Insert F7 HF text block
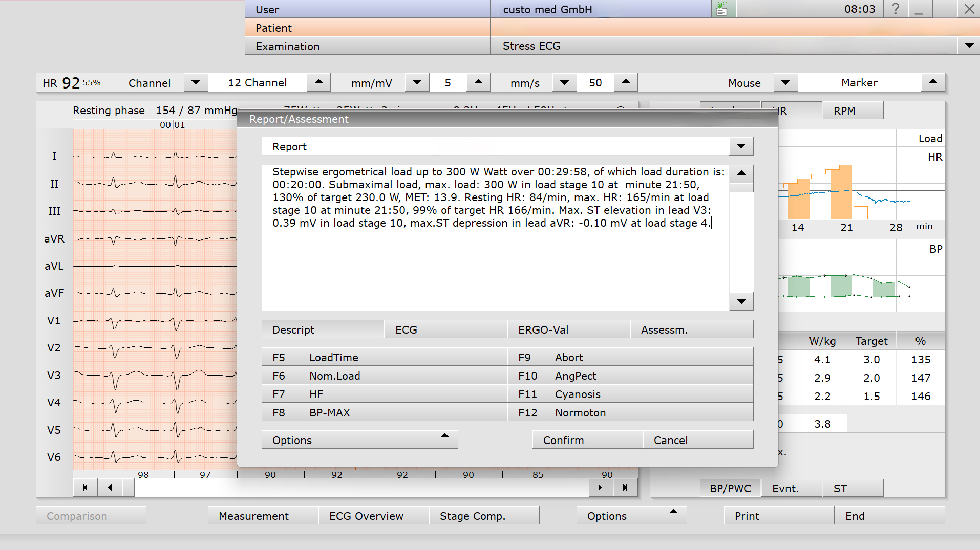 point(384,394)
